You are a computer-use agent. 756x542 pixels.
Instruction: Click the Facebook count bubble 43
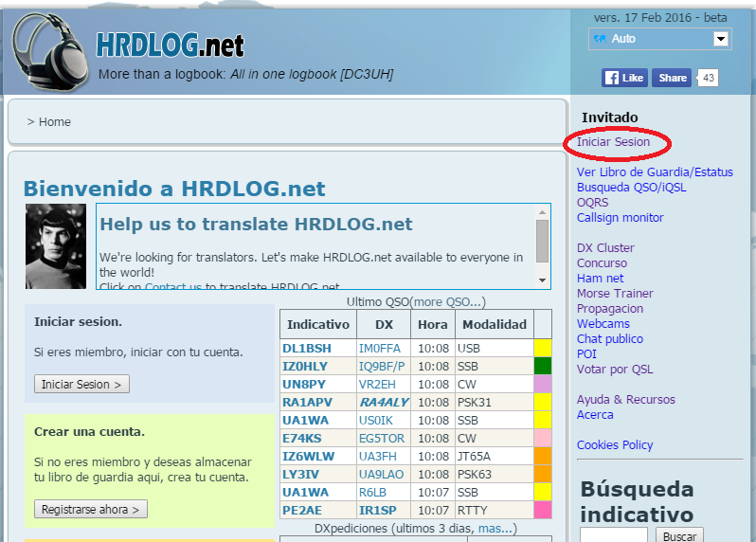[708, 78]
